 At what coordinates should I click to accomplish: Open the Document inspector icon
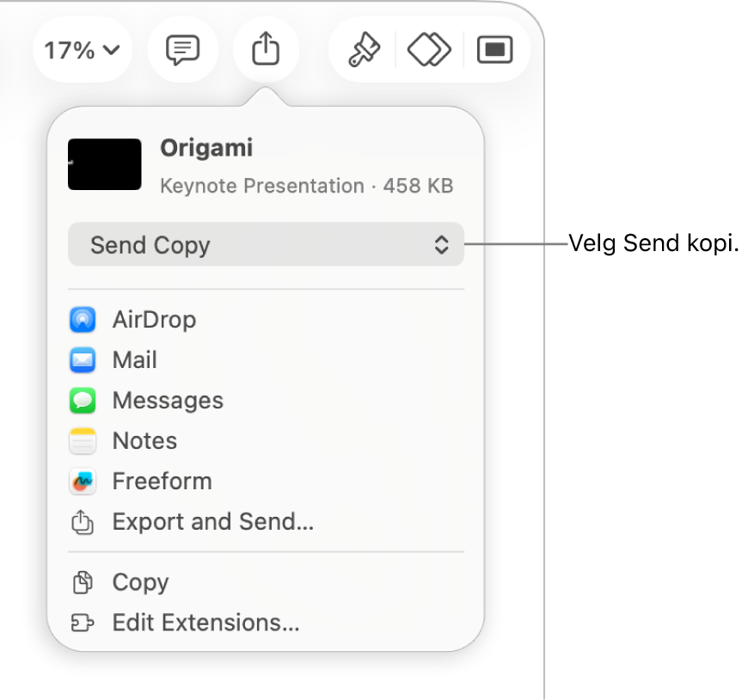click(495, 50)
